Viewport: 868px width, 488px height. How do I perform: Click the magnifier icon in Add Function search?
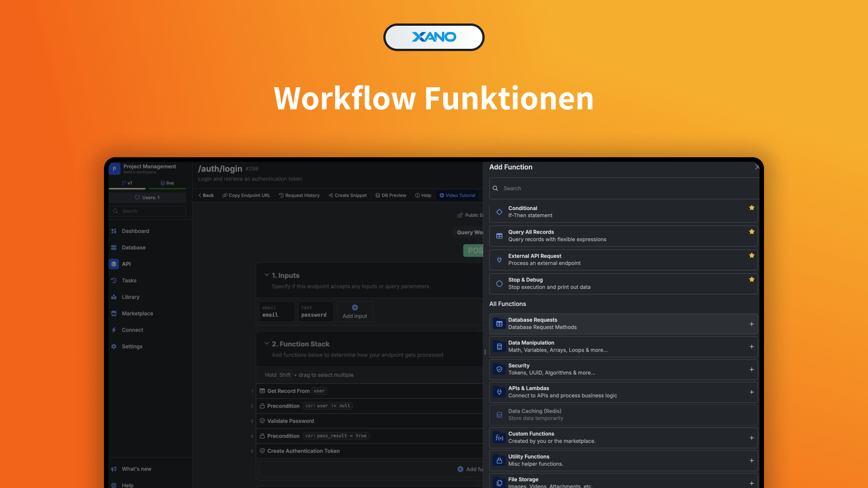[x=495, y=188]
